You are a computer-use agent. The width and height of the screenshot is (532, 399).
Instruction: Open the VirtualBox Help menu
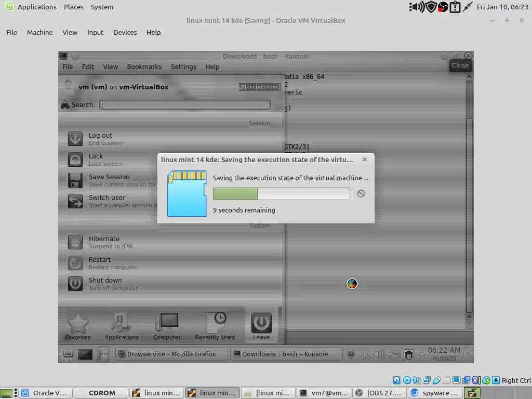click(153, 33)
